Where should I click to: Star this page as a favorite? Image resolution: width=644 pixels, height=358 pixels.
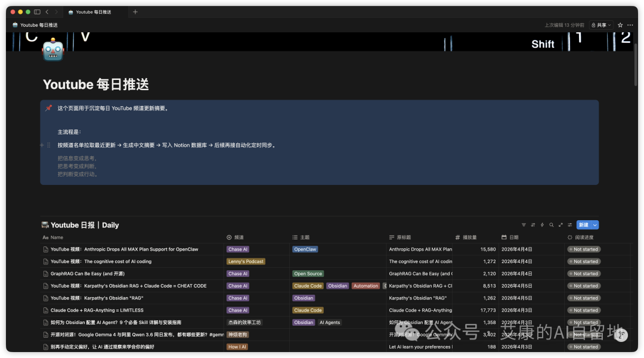click(x=620, y=25)
